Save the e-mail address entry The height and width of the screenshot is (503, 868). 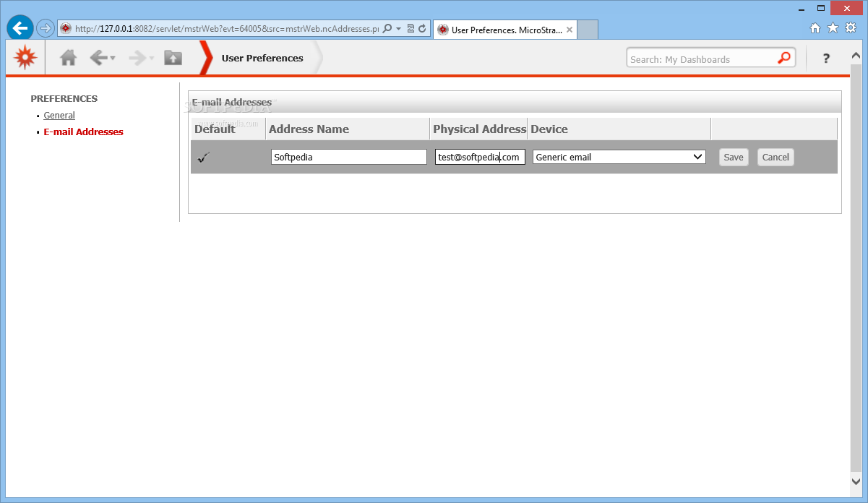(x=734, y=157)
